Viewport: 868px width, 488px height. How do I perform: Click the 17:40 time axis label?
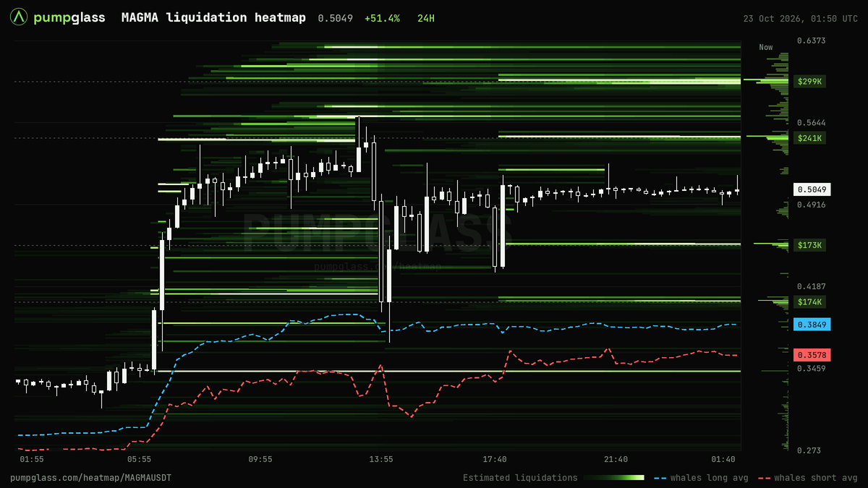click(495, 459)
